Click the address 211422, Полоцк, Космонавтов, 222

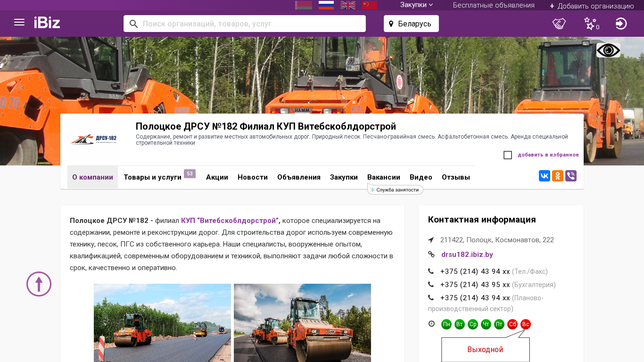(x=497, y=240)
